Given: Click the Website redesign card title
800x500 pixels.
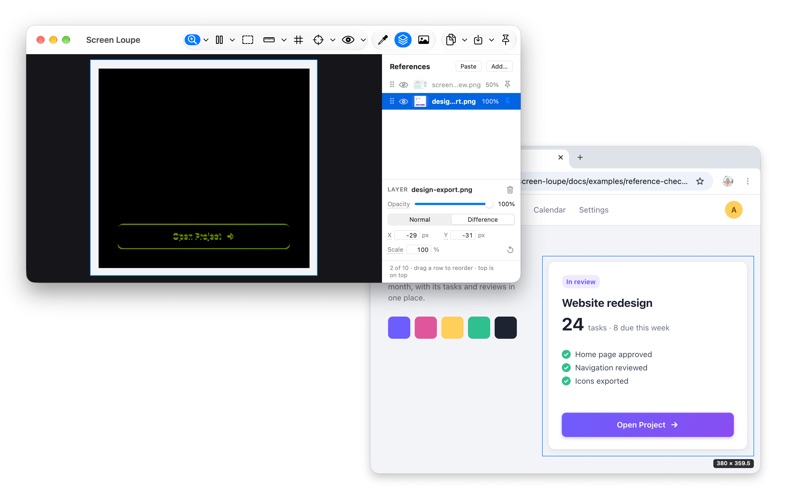Looking at the screenshot, I should 607,303.
